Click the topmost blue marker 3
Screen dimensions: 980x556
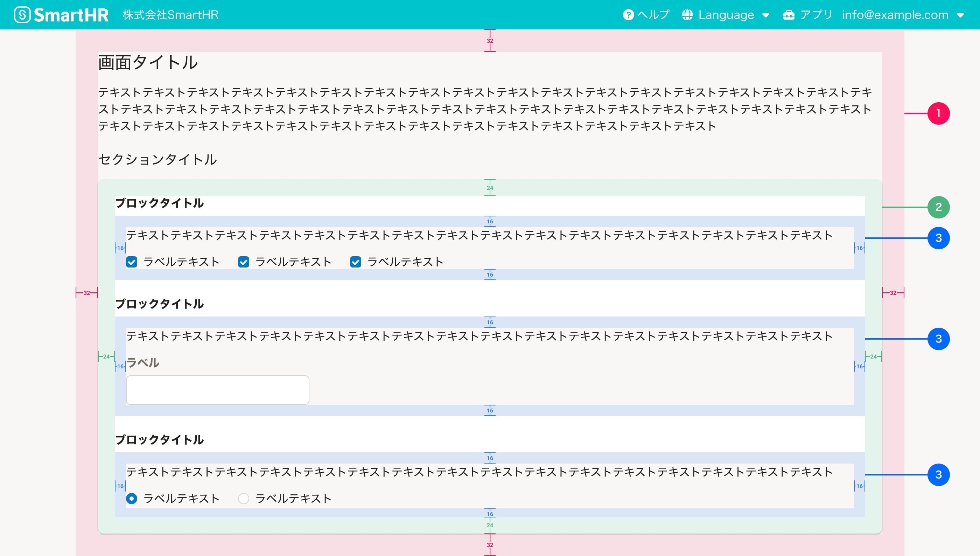coord(938,238)
